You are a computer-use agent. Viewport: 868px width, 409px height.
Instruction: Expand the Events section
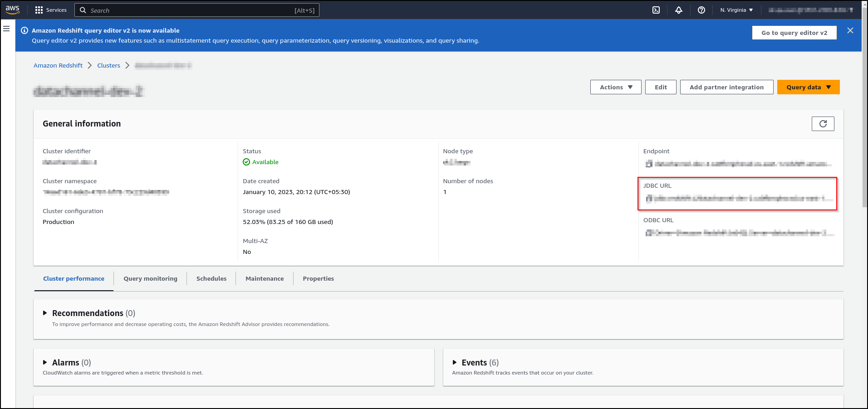point(455,362)
